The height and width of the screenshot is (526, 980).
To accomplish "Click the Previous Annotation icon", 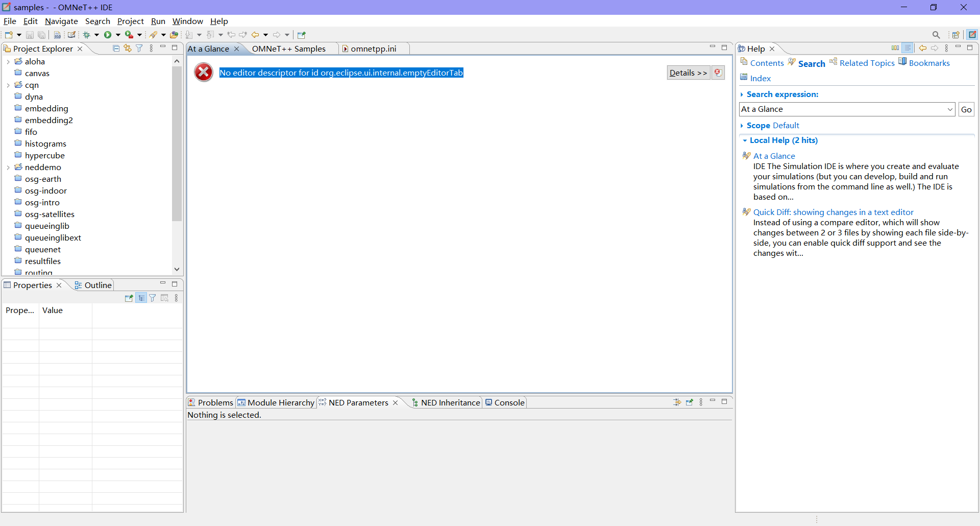I will pyautogui.click(x=210, y=35).
